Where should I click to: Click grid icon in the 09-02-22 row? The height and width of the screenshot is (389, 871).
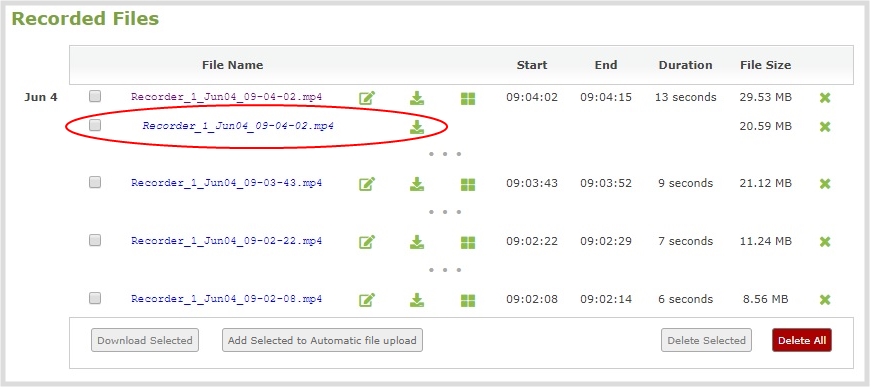[468, 242]
